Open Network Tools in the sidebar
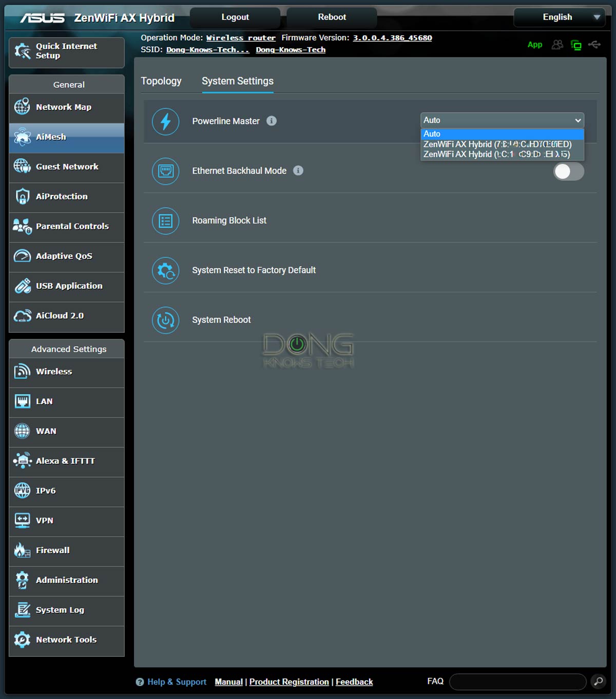The image size is (616, 699). [67, 640]
